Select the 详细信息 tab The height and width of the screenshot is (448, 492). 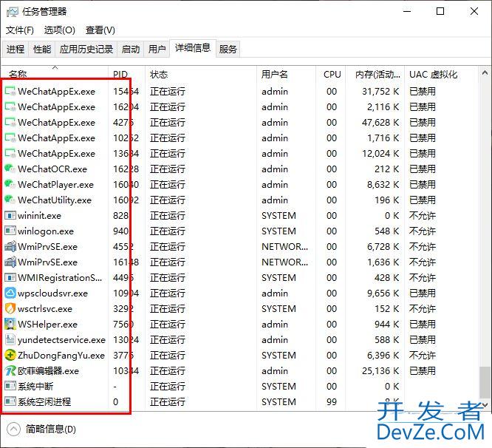[x=193, y=48]
